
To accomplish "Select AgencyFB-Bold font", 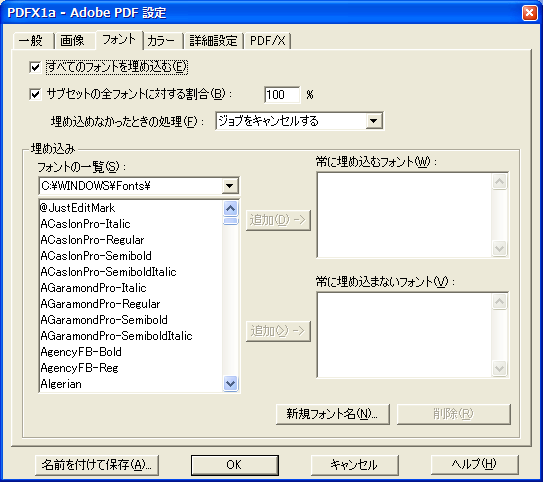I will 131,352.
